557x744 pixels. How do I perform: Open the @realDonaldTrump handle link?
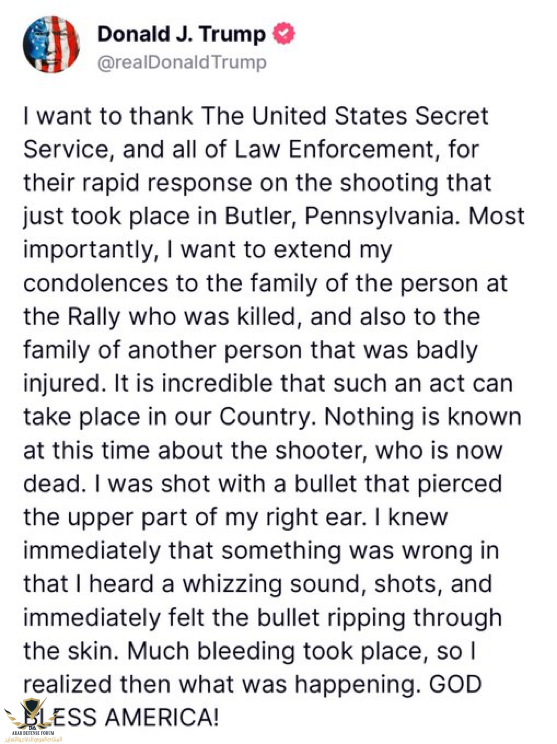coord(182,62)
